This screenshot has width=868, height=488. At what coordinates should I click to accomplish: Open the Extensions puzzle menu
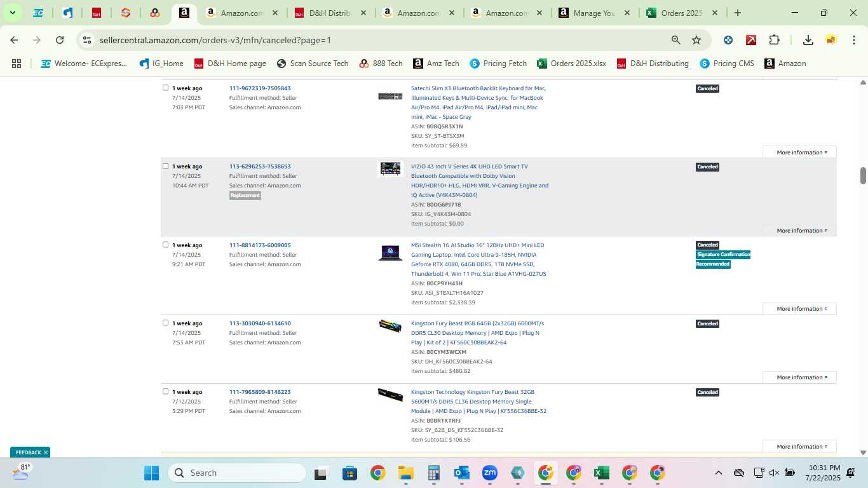(x=774, y=40)
